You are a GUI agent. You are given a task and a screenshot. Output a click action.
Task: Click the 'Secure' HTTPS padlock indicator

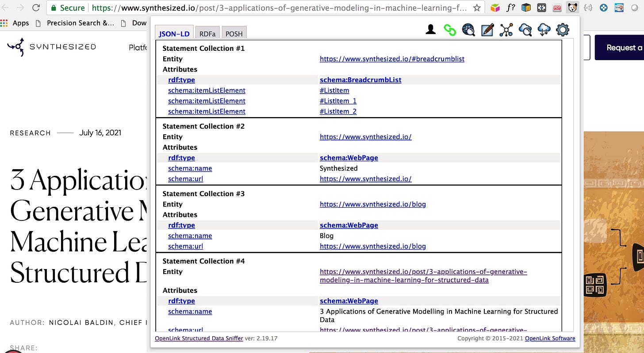[x=68, y=8]
